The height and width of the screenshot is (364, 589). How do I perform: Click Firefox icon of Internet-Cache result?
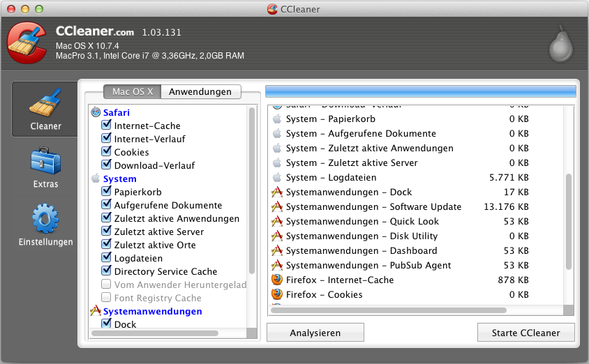(x=277, y=280)
